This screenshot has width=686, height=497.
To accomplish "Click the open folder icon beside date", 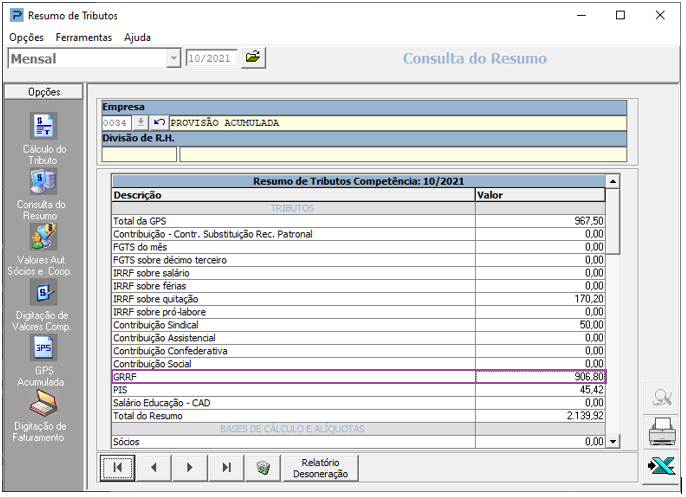I will click(253, 58).
